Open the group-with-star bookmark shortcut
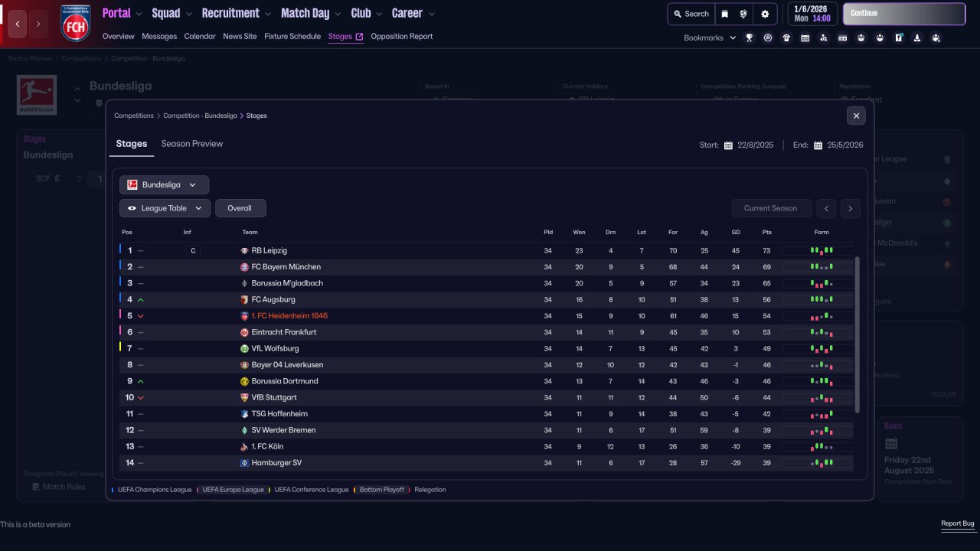The height and width of the screenshot is (551, 980). (x=936, y=37)
